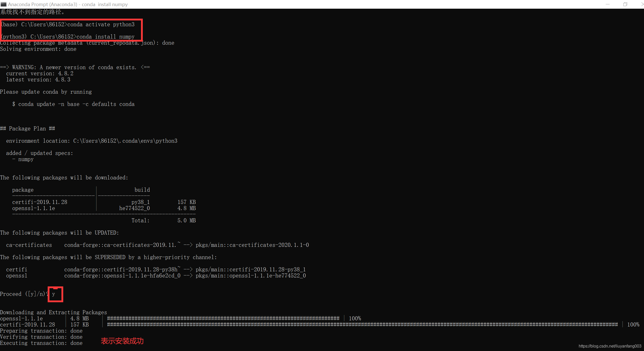Click the 'conda activate python3' command line
644x351 pixels.
[100, 25]
